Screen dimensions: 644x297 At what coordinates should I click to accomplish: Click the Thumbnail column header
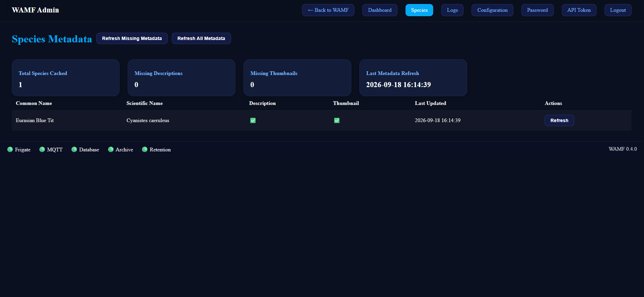tap(346, 103)
